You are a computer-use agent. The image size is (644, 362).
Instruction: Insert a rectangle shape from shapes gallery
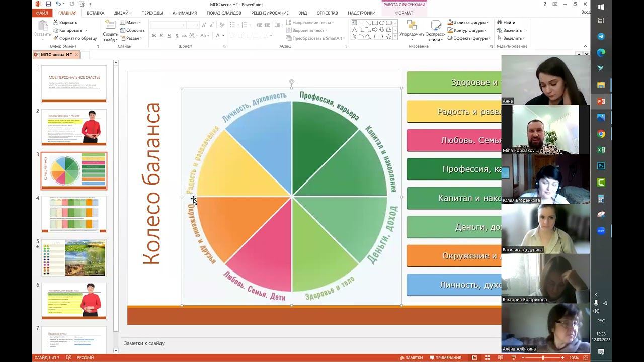[x=375, y=23]
